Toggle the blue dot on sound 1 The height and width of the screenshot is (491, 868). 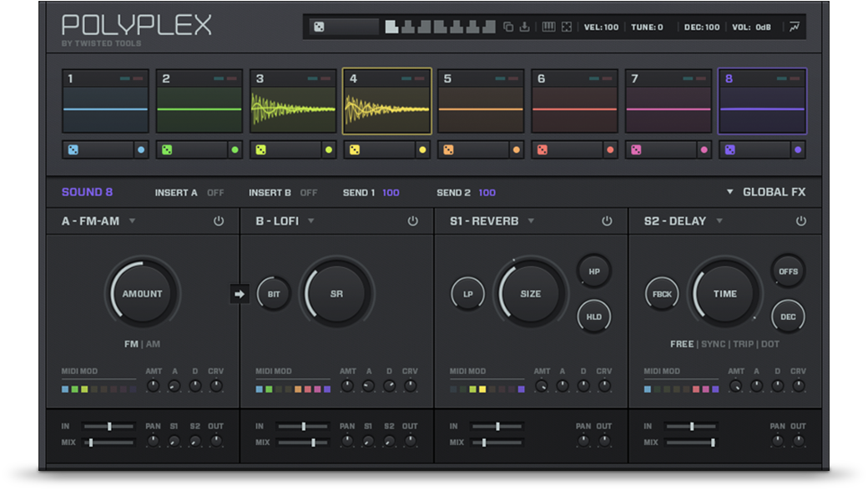[x=141, y=149]
